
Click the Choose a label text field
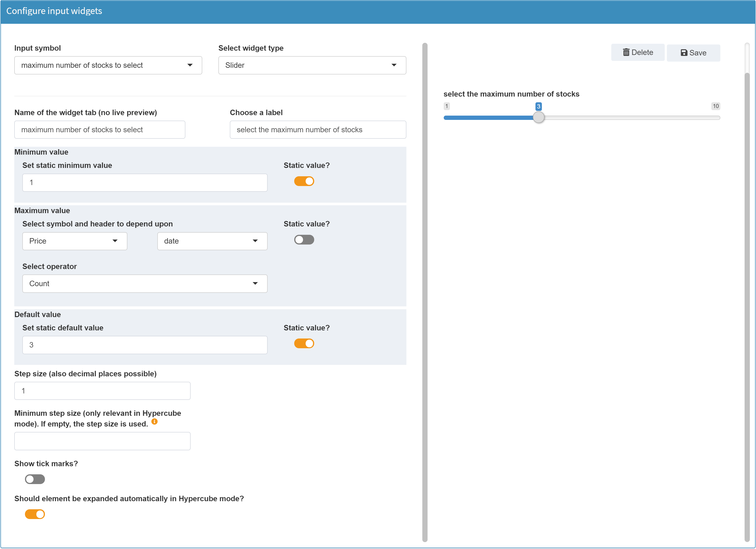tap(318, 130)
